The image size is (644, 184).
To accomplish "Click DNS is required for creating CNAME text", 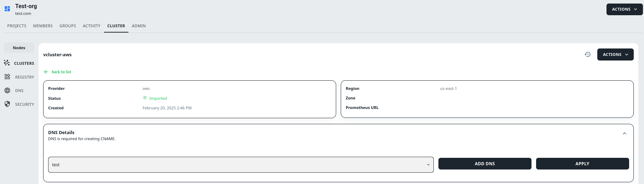I will (x=82, y=139).
